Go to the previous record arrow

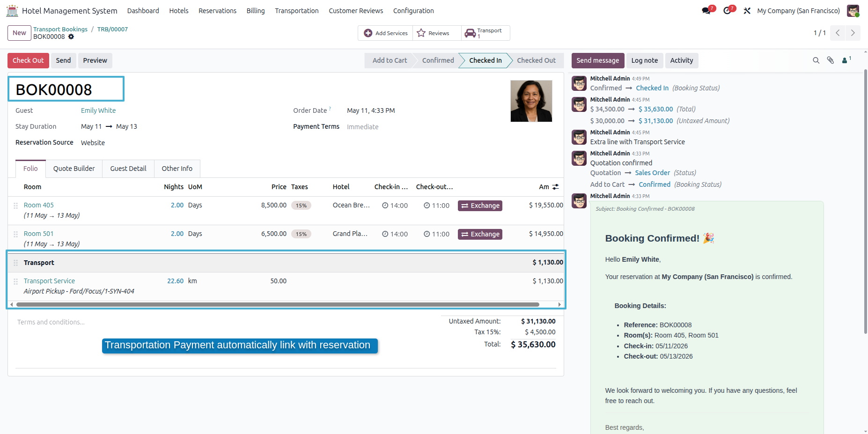(x=838, y=33)
